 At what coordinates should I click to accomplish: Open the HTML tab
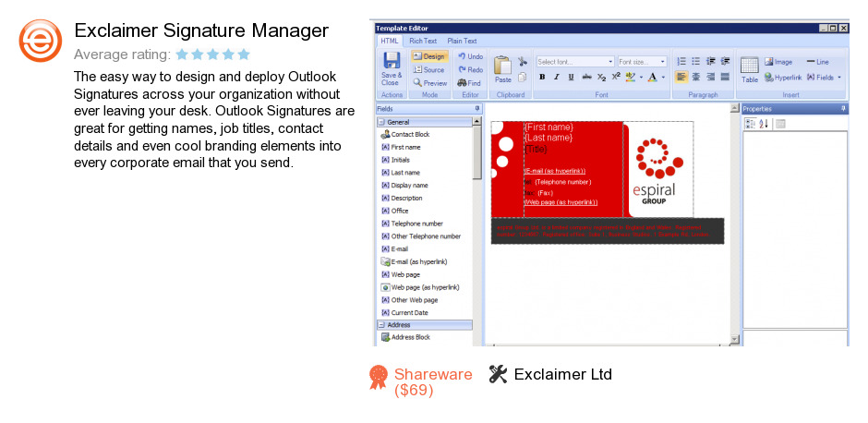pos(389,41)
